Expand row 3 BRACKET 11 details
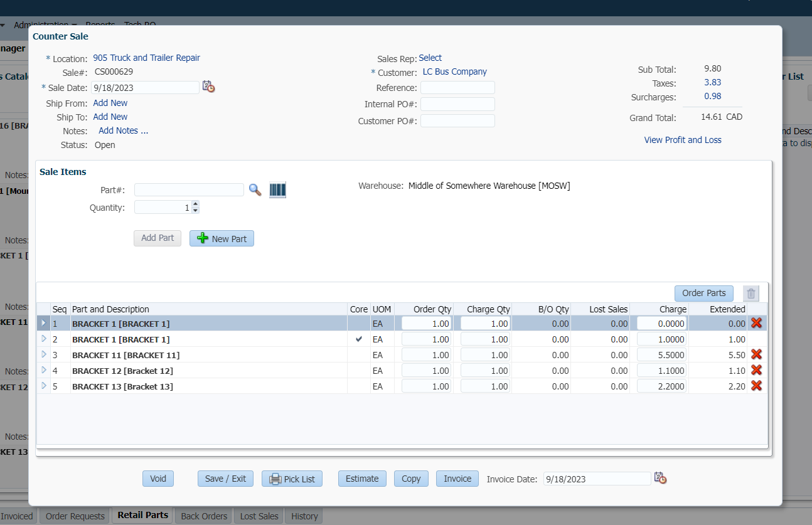This screenshot has height=525, width=812. (x=43, y=354)
